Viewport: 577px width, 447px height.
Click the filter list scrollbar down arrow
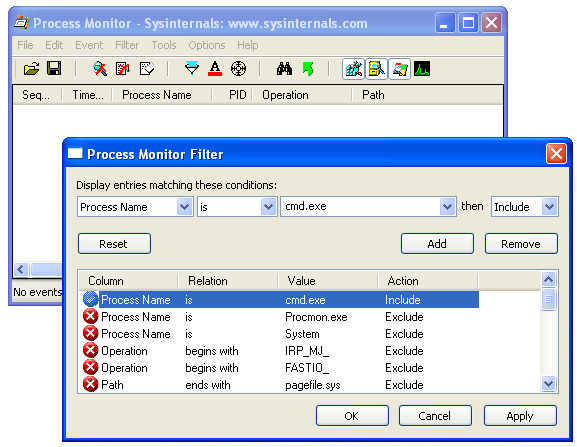coord(548,384)
